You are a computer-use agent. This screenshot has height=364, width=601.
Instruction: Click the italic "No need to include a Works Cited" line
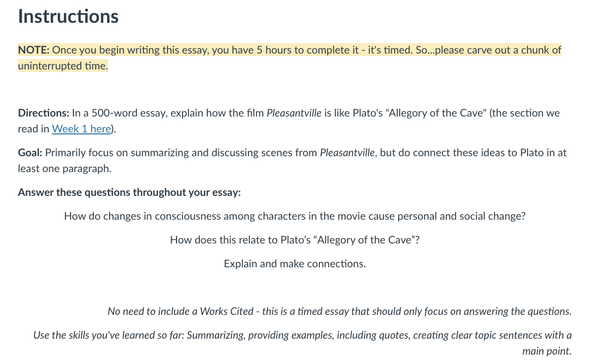point(340,311)
